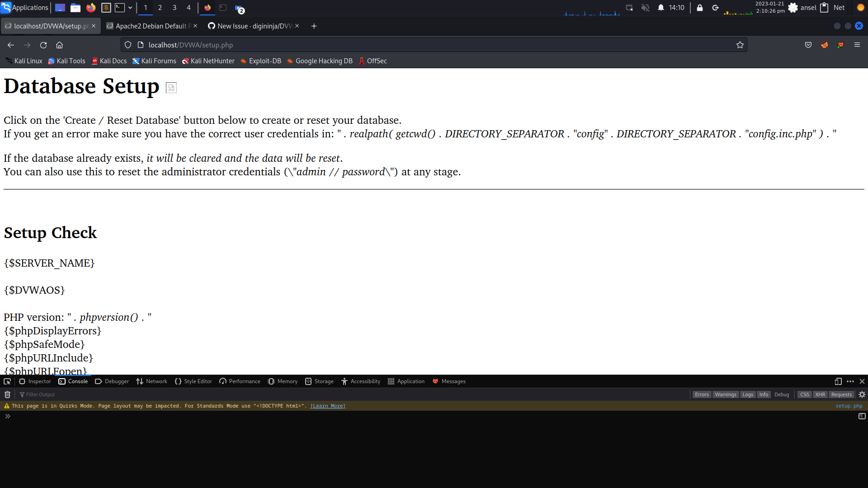Switch to the Console tab in DevTools
Screen dimensions: 868x488
click(73, 381)
